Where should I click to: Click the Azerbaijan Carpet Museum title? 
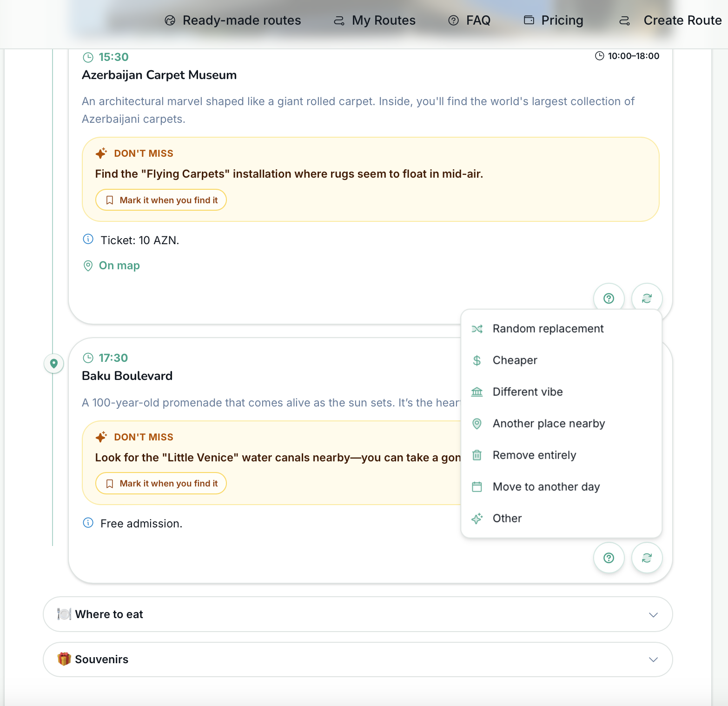pyautogui.click(x=159, y=75)
